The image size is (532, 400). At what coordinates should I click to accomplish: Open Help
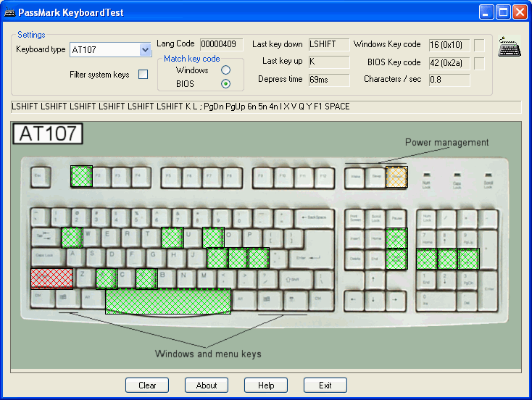[266, 386]
